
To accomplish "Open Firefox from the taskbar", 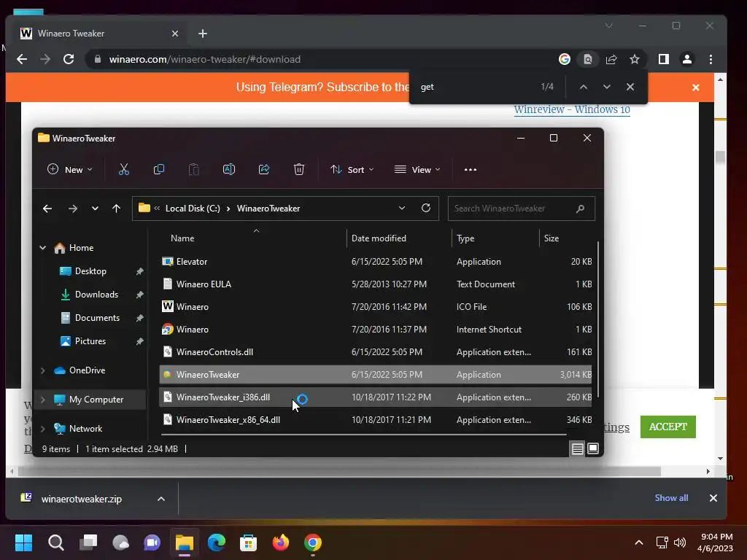I will (281, 542).
